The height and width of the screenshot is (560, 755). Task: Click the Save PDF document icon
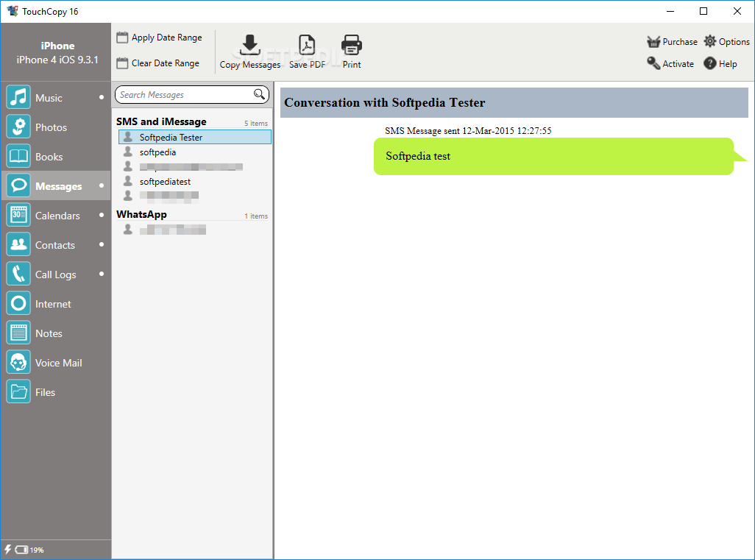tap(307, 45)
